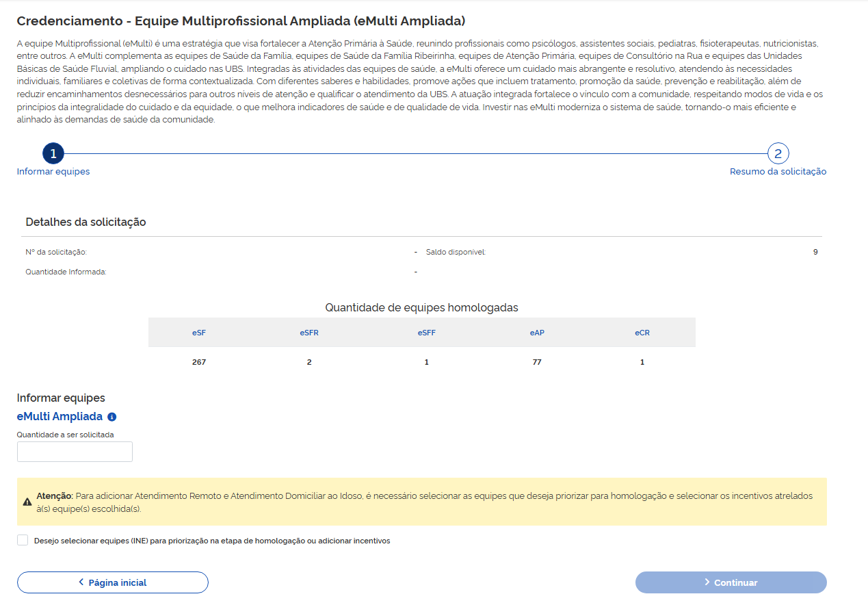Expand the eAP column options
868x605 pixels.
537,331
